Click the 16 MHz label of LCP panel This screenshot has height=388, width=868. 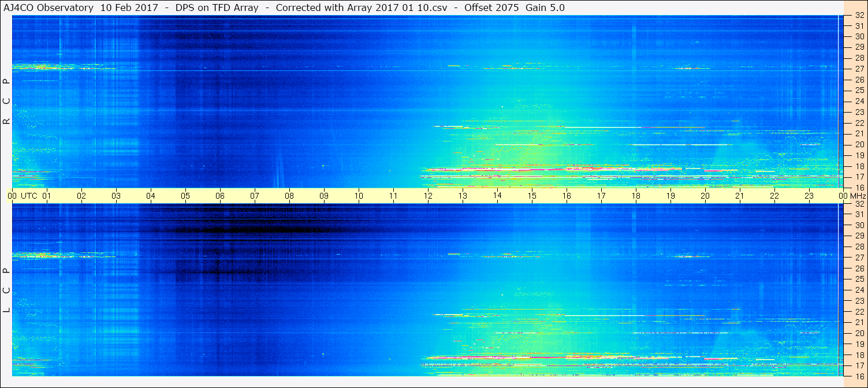click(x=859, y=376)
